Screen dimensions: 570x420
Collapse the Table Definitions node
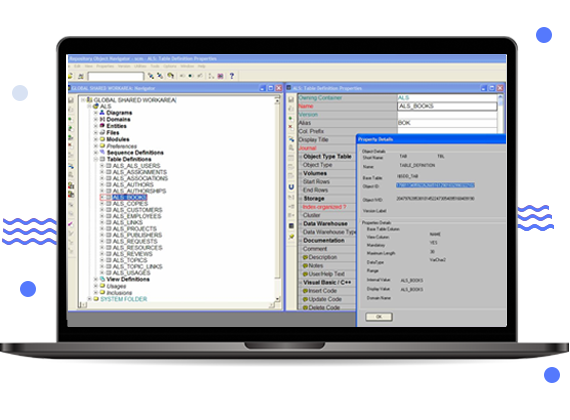pyautogui.click(x=96, y=159)
